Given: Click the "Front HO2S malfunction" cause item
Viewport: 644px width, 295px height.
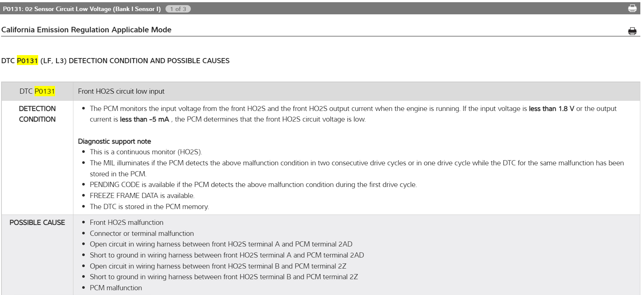Looking at the screenshot, I should 127,222.
